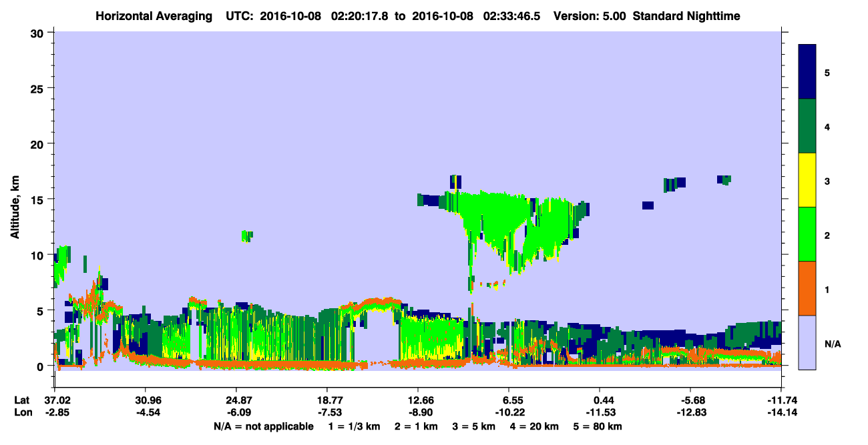The image size is (868, 445).
Task: Click 'N/A = not applicable' legend text
Action: coord(263,426)
